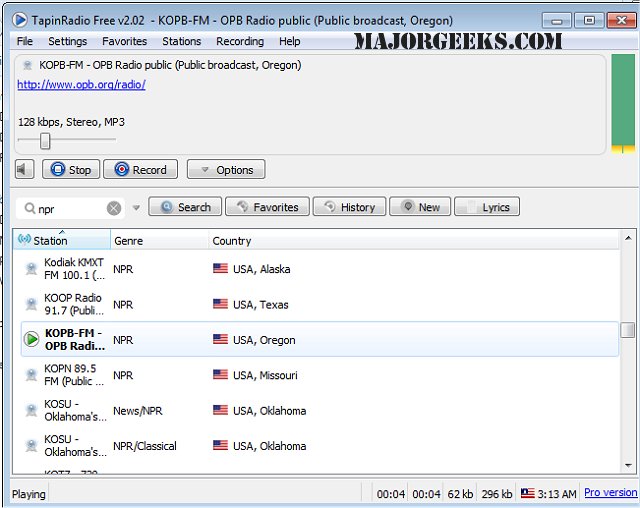Click the KOPN 89.5 station icon

(x=32, y=375)
